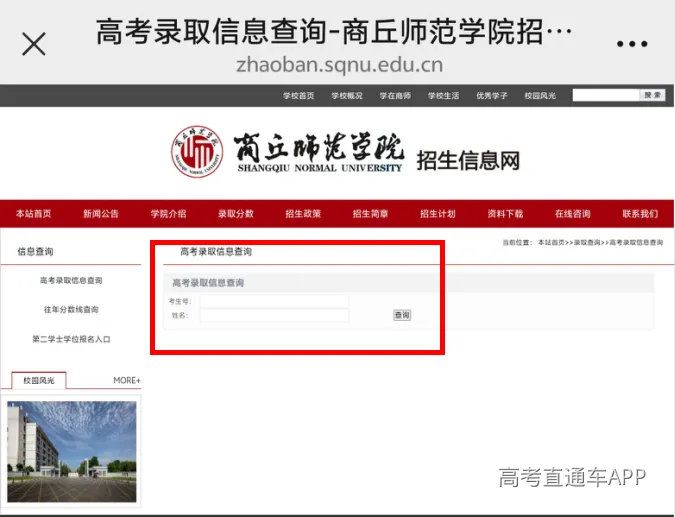Open 优秀学子 in top bar
Screen dimensions: 675x517
point(492,96)
